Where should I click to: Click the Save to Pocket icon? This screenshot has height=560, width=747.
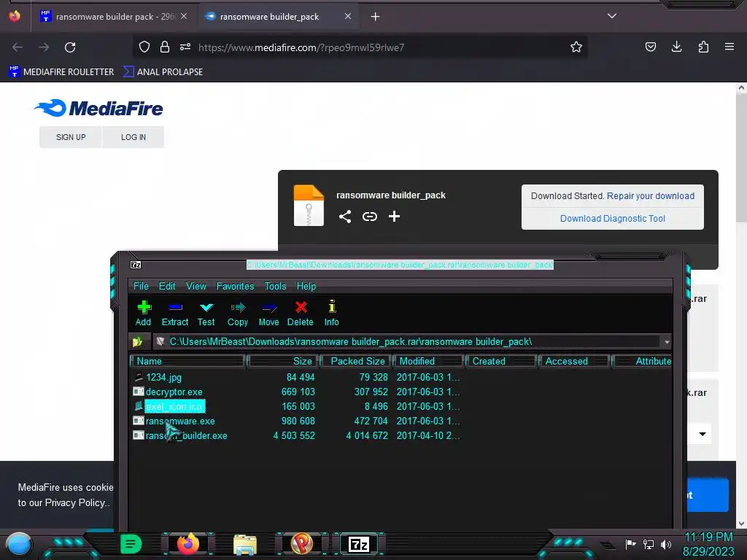650,47
